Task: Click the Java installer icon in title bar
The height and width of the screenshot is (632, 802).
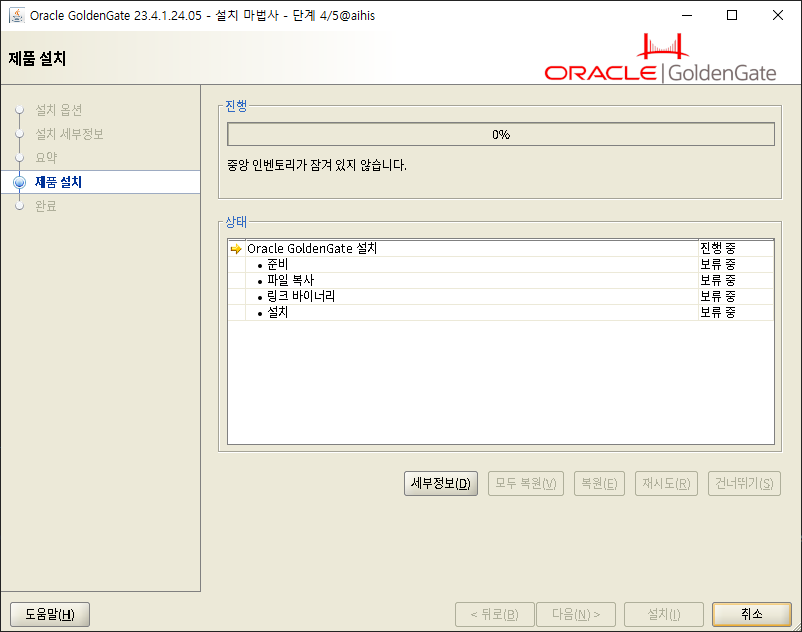Action: (x=17, y=15)
